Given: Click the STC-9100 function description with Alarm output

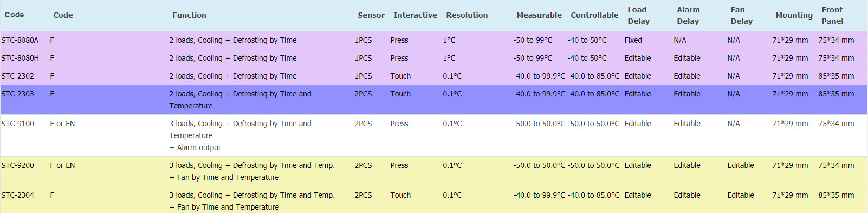Looking at the screenshot, I should 241,135.
